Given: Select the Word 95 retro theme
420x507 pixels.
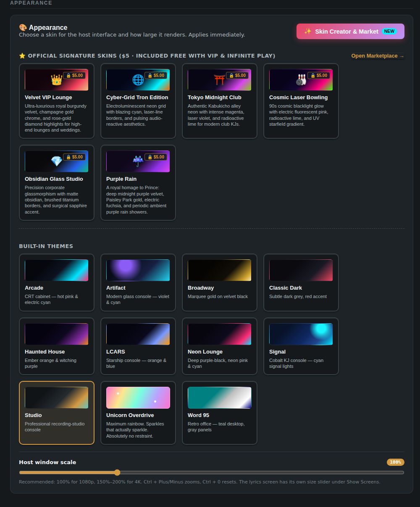Looking at the screenshot, I should click(220, 413).
